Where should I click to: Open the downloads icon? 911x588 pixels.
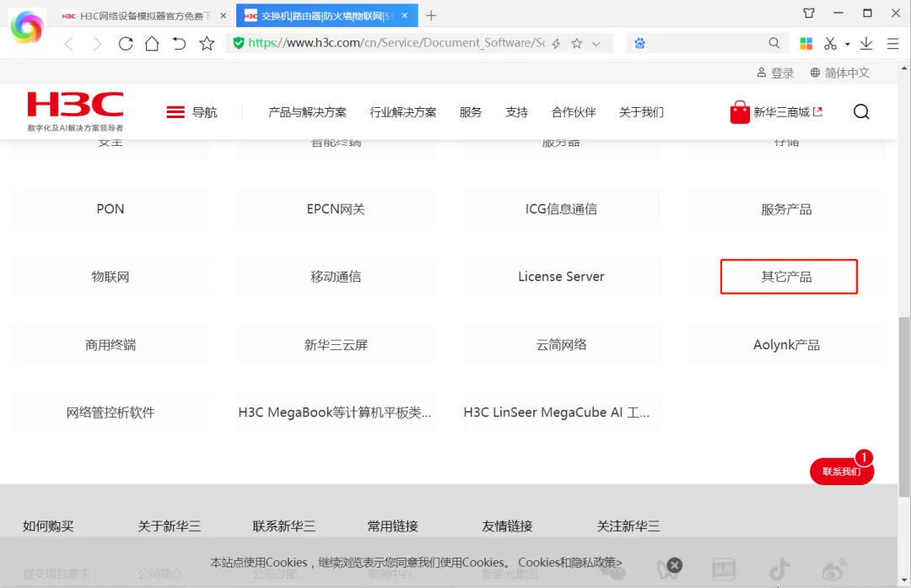(866, 44)
